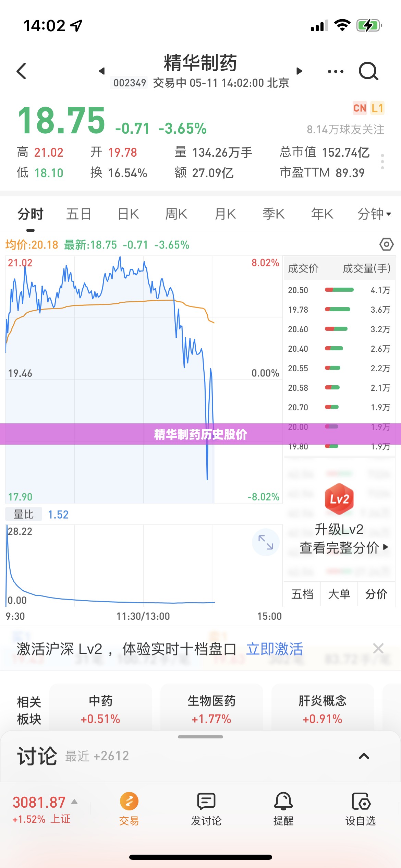Switch to the 日K tab
Screen dimensions: 401x868
129,214
